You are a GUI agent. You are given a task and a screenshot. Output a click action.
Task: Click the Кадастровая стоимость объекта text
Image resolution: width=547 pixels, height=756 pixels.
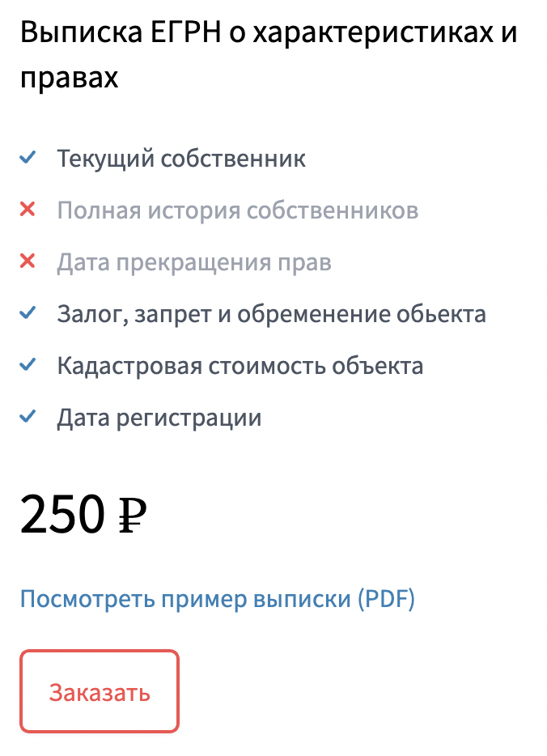[x=240, y=366]
